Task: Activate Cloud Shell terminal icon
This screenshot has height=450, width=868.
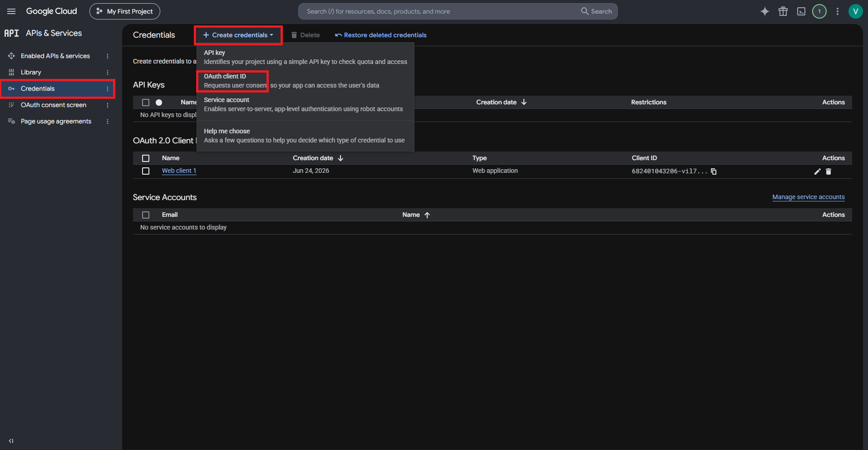Action: coord(801,11)
